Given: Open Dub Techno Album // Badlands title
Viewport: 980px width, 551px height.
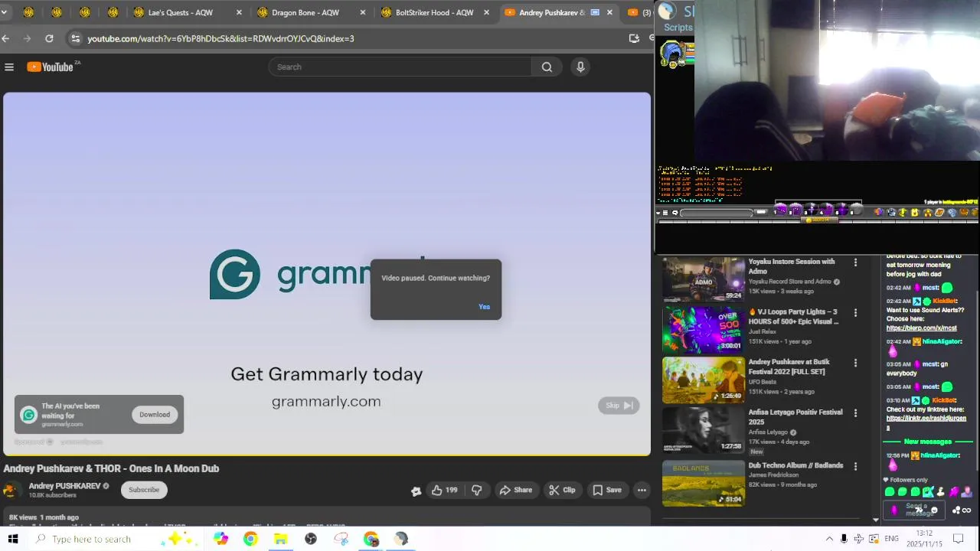Looking at the screenshot, I should [x=795, y=465].
